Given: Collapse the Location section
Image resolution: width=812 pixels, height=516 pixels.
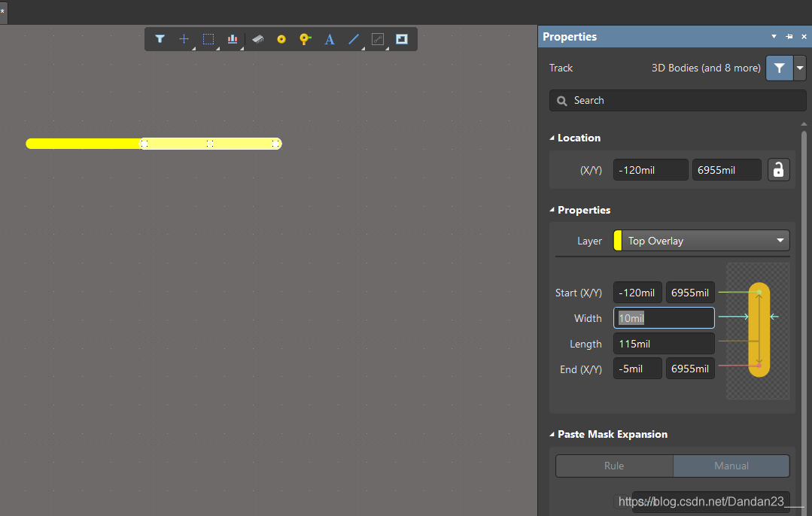Looking at the screenshot, I should coord(552,138).
